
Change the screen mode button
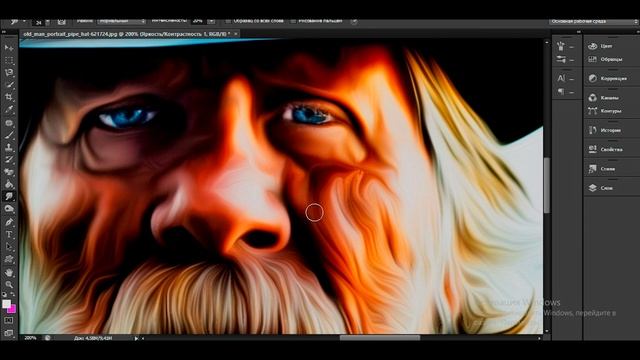click(9, 333)
